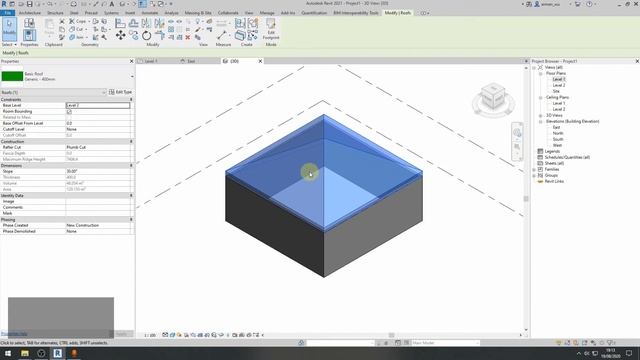Select the Align tool in Modify panel
Image resolution: width=640 pixels, height=360 pixels.
pyautogui.click(x=120, y=23)
